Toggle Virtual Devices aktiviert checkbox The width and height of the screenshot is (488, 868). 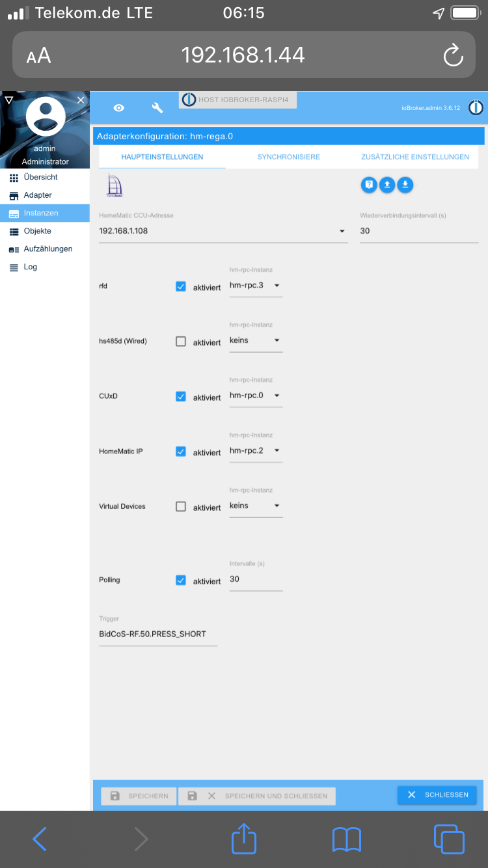pyautogui.click(x=181, y=506)
